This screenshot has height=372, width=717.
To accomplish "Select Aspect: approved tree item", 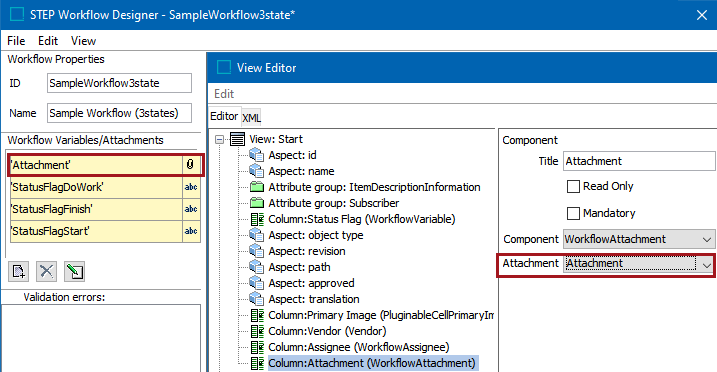I will coord(311,283).
